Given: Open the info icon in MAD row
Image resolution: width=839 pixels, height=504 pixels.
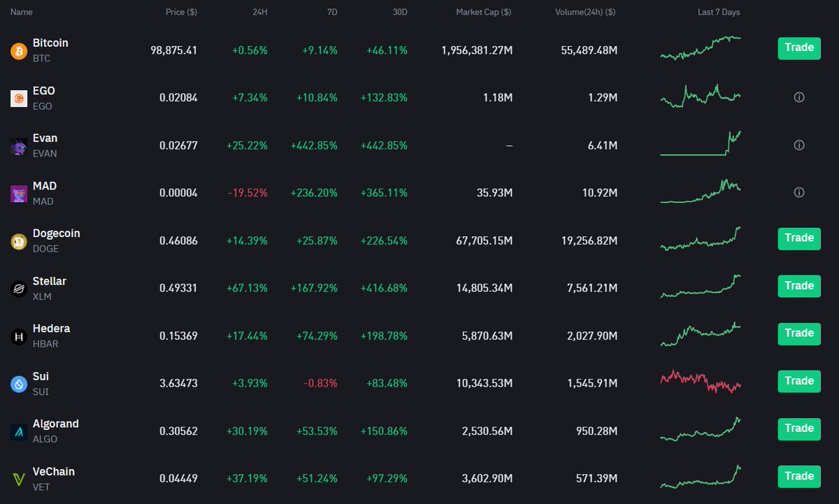Looking at the screenshot, I should pos(799,193).
